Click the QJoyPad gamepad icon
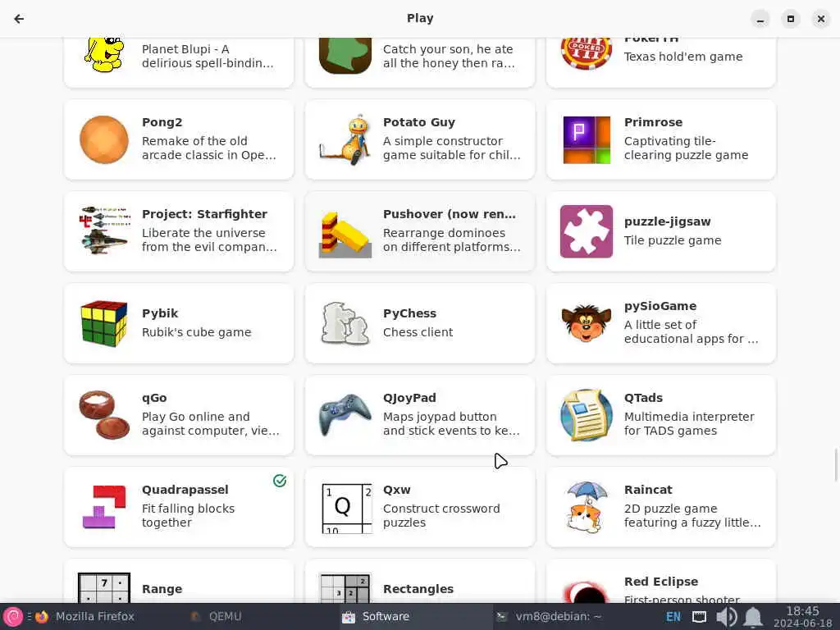This screenshot has height=630, width=840. (345, 415)
